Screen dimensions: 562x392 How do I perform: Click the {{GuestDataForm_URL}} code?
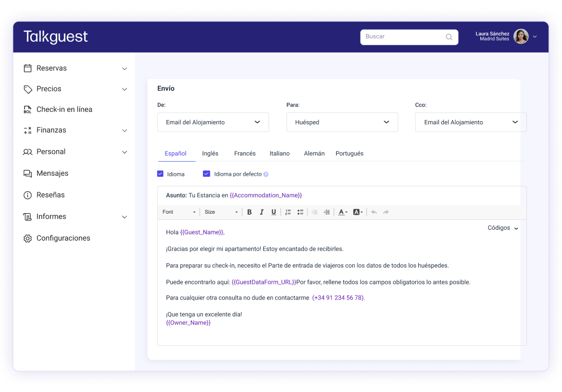[264, 282]
